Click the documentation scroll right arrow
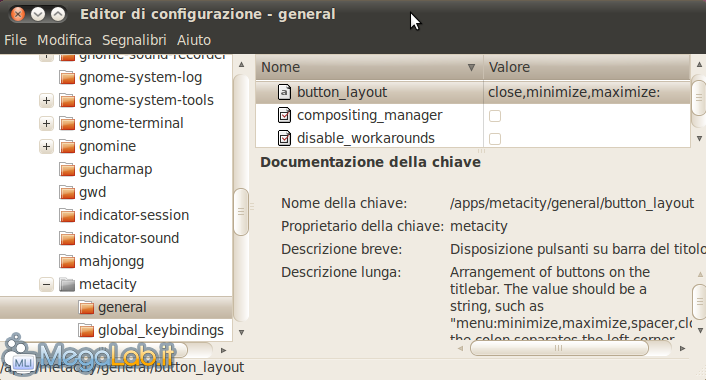 coord(683,348)
